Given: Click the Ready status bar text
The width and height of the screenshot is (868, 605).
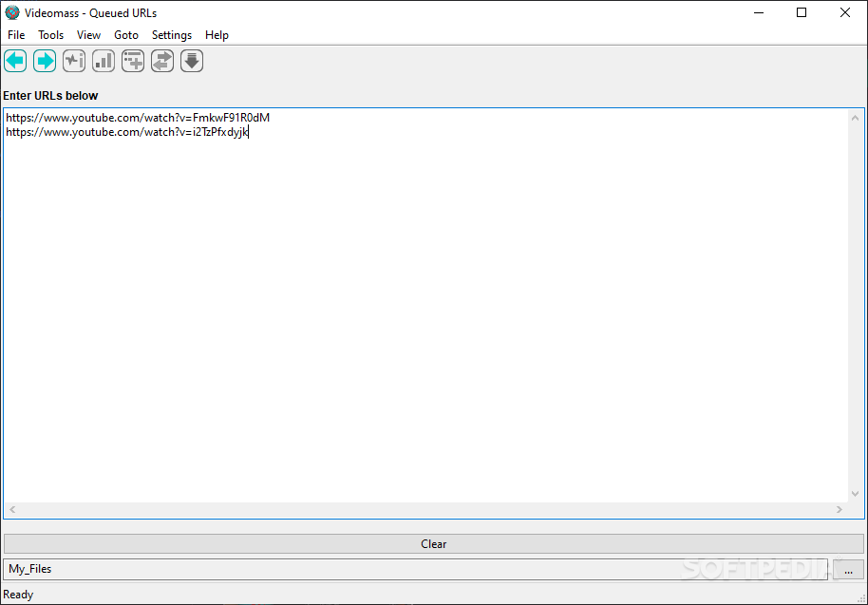Looking at the screenshot, I should (18, 595).
